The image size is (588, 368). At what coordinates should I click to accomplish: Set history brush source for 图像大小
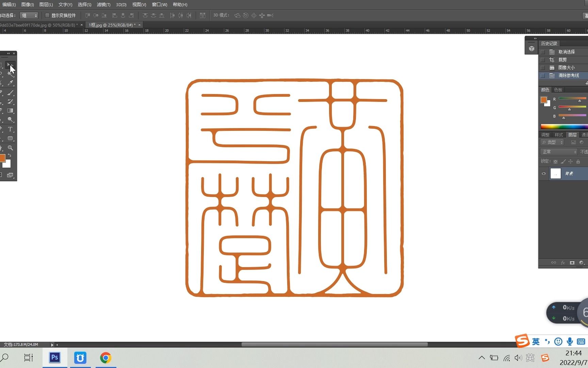[543, 67]
